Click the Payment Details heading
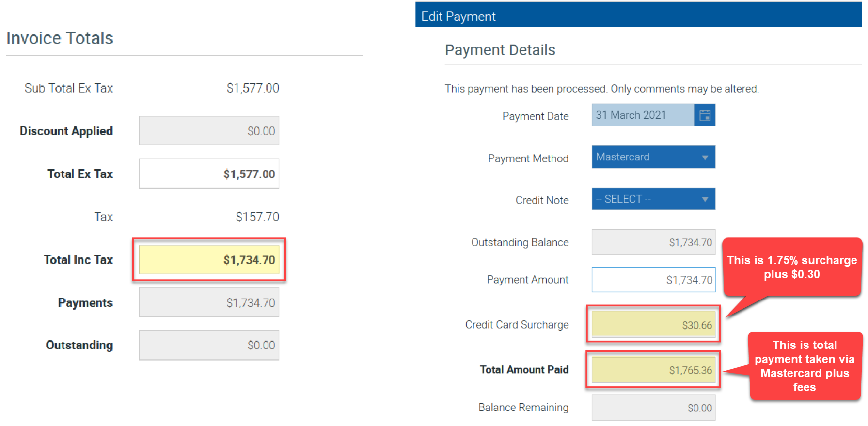The width and height of the screenshot is (868, 426). (x=500, y=50)
